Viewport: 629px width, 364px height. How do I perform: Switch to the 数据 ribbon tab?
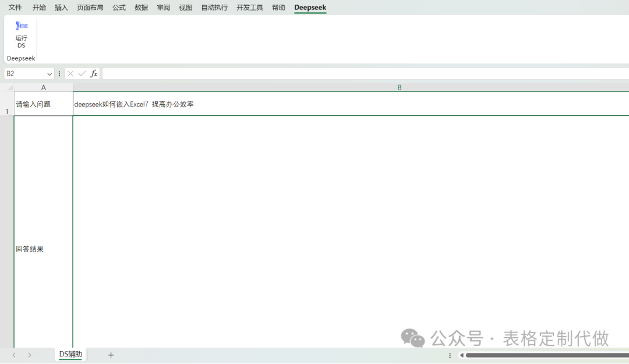click(141, 7)
